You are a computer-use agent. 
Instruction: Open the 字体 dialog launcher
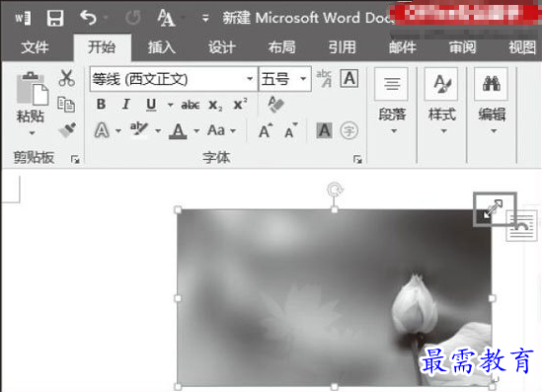coord(357,159)
